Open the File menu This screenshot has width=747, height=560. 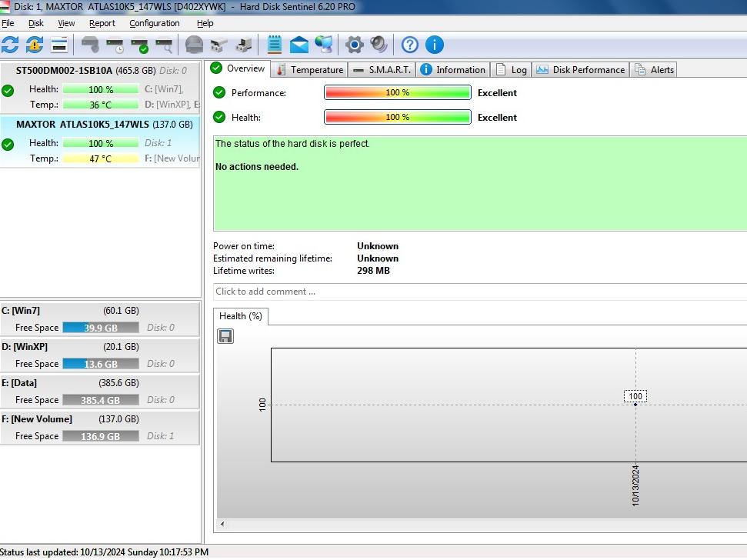8,23
